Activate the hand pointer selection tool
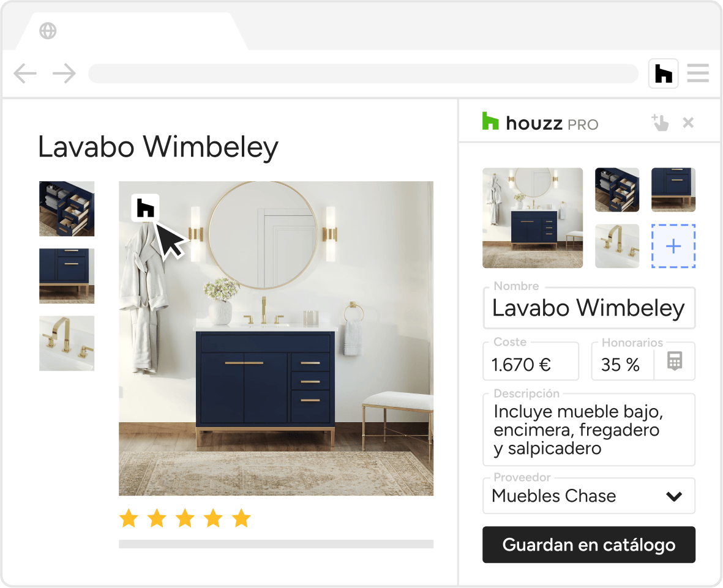The width and height of the screenshot is (723, 588). tap(660, 122)
